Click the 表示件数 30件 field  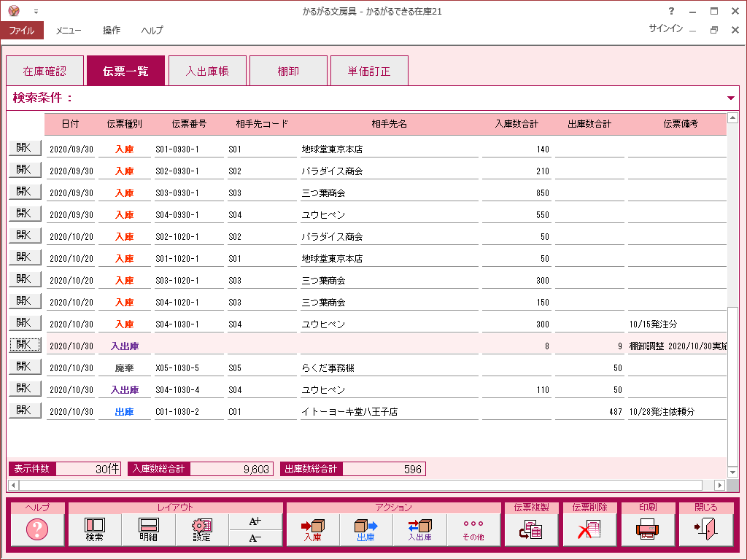(88, 469)
